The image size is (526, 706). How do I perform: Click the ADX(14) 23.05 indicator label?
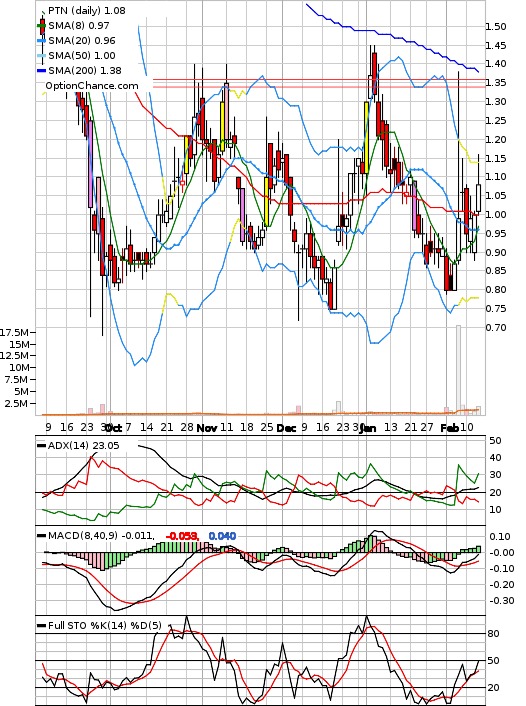83,446
